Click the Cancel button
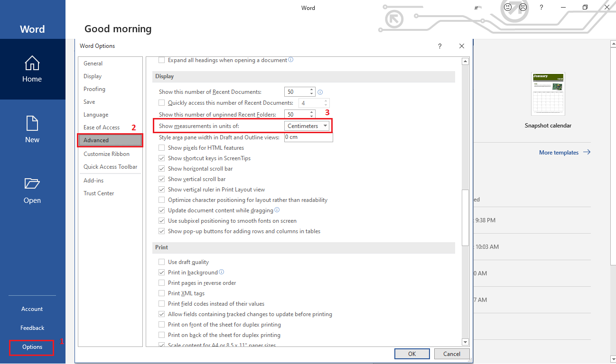 click(x=452, y=354)
